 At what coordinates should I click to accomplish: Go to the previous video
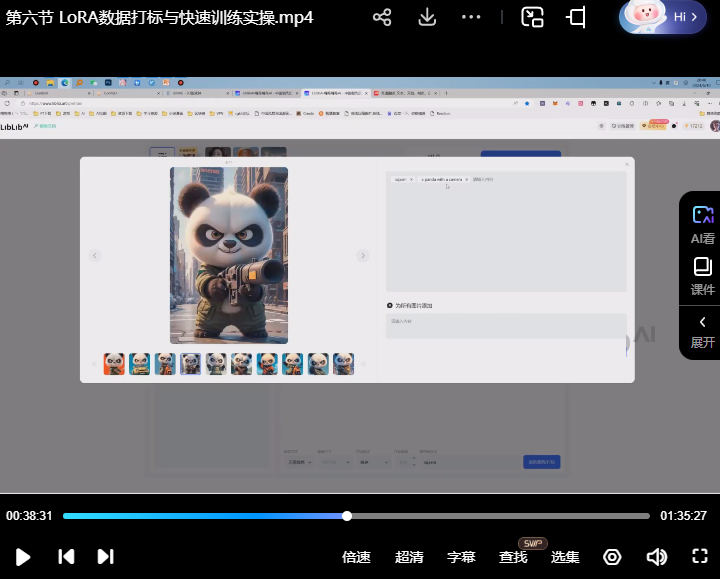(66, 557)
